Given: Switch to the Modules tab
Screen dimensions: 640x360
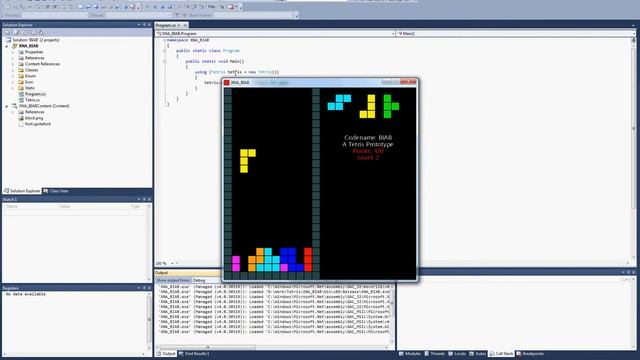Looking at the screenshot, I should click(409, 354).
